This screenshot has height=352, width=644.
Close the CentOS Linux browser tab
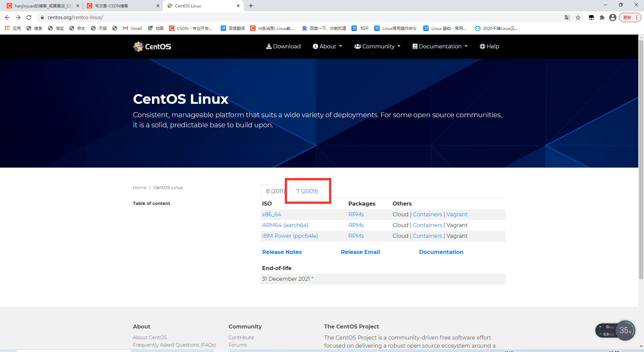(x=238, y=6)
